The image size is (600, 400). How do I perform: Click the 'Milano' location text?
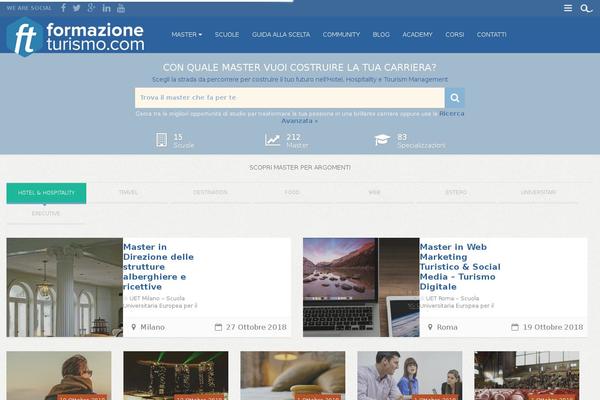pyautogui.click(x=152, y=327)
